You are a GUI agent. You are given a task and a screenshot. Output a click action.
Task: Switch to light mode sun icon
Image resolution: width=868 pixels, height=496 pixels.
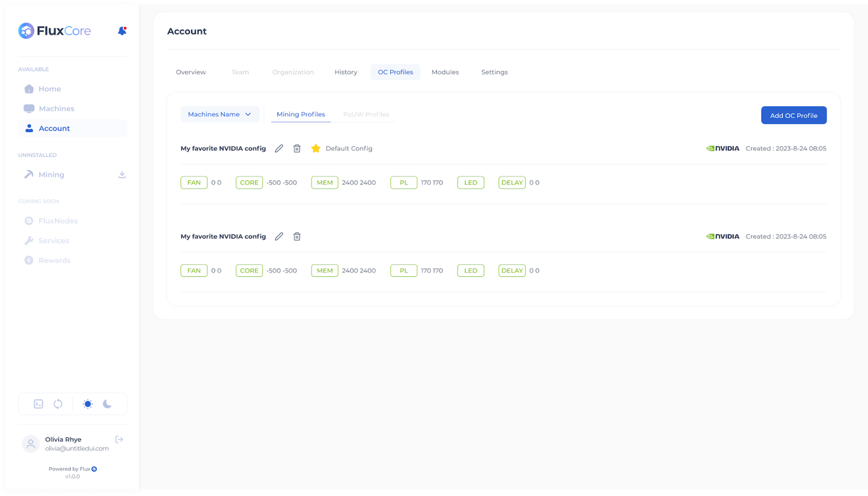point(88,404)
